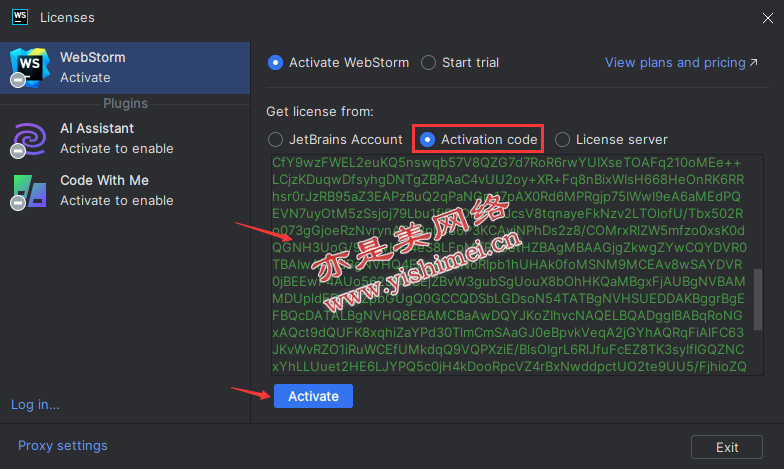Click the WebStorm logo in title bar
The image size is (784, 469).
tap(20, 17)
